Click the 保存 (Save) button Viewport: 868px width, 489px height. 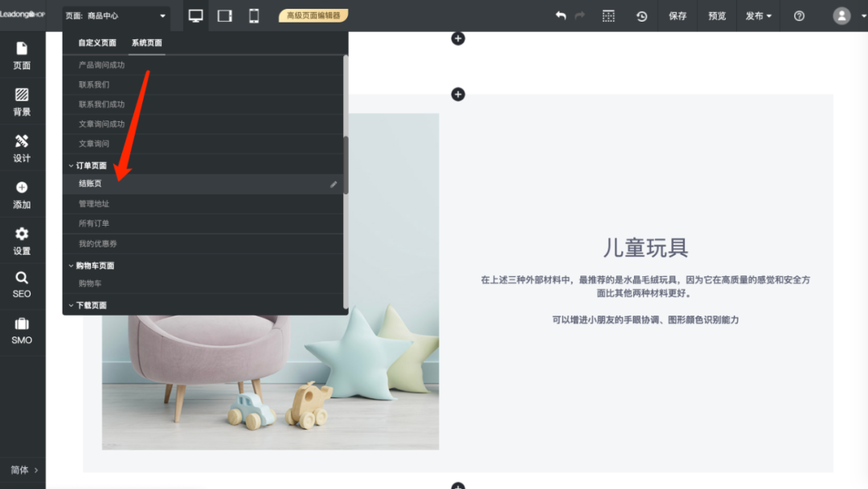click(x=678, y=15)
